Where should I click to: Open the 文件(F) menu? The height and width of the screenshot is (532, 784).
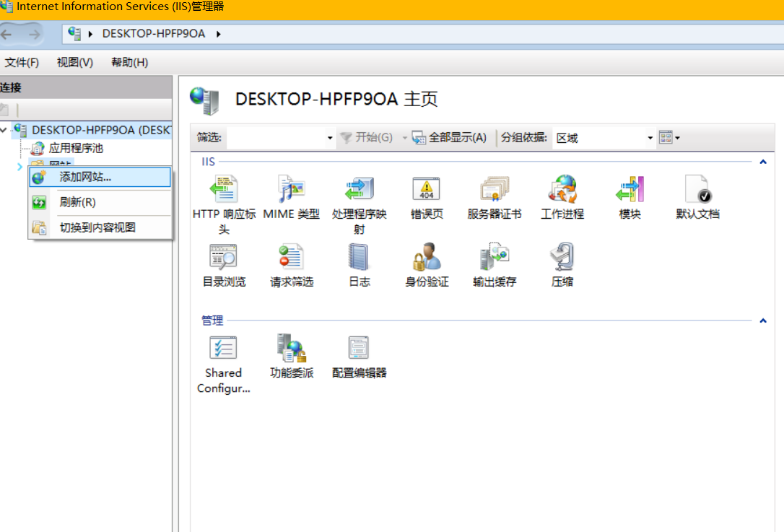[x=22, y=63]
